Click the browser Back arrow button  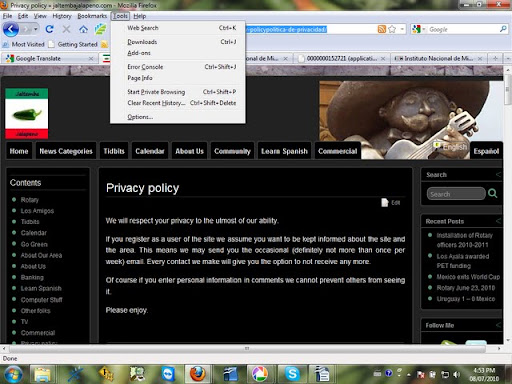point(11,29)
